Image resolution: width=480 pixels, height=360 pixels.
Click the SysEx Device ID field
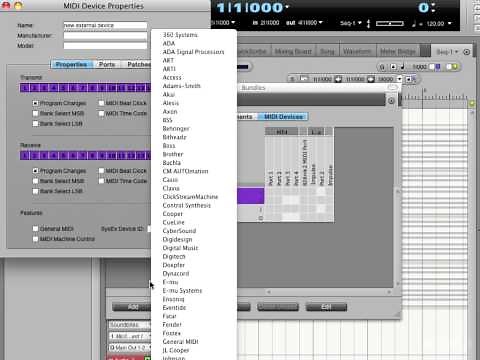coord(149,229)
